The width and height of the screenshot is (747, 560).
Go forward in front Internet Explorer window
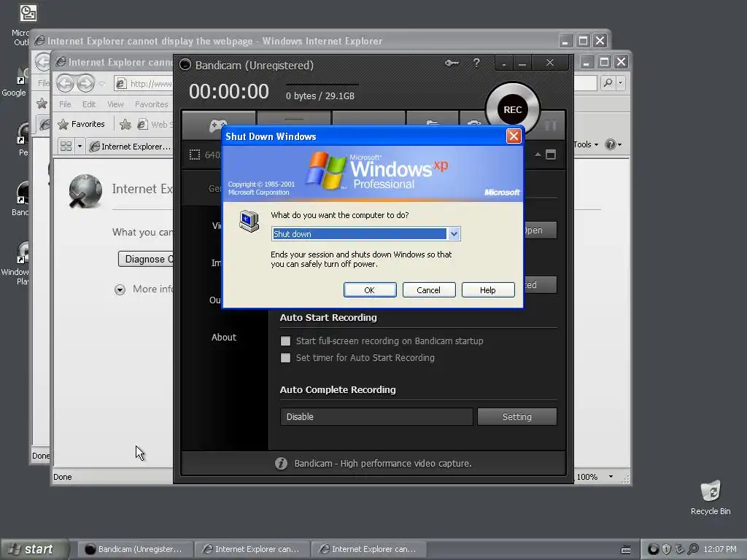point(86,83)
